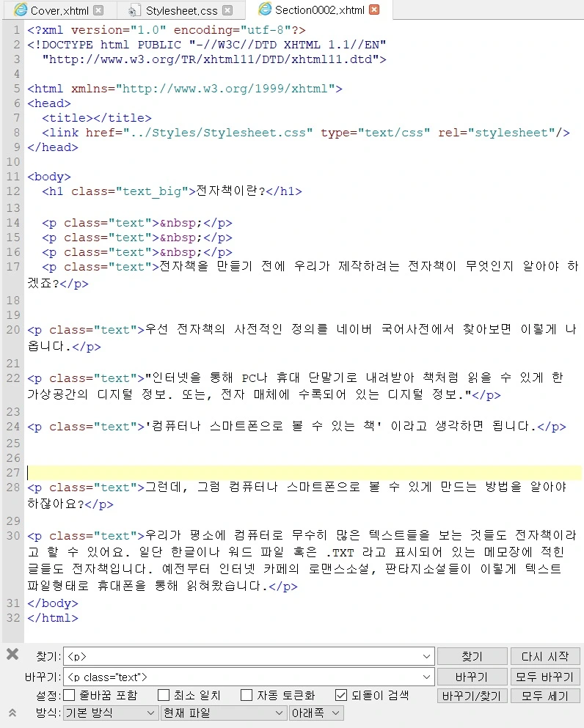The height and width of the screenshot is (728, 584).
Task: Click the paragraph starting '컴퓨터나 스마트폰으로
Action: (296, 426)
